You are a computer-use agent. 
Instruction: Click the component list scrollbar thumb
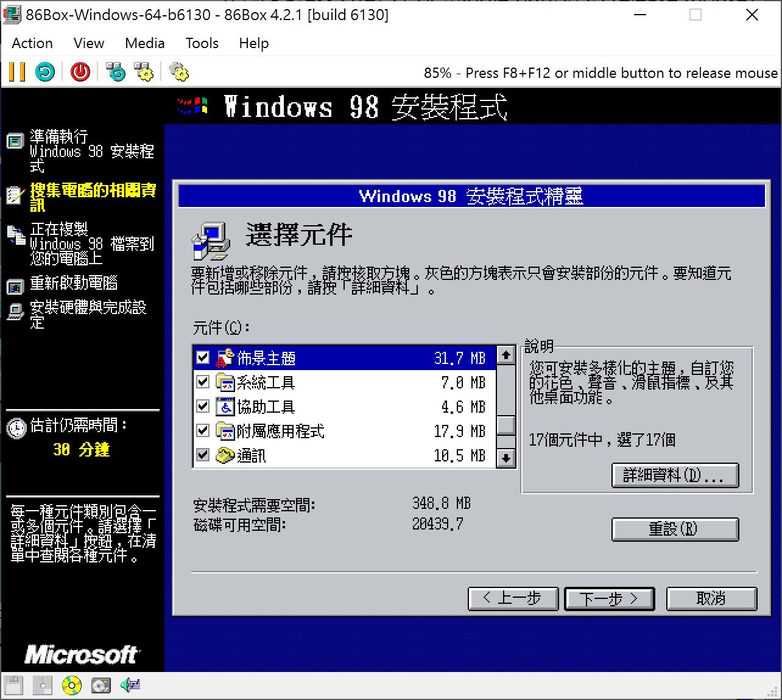pos(506,425)
